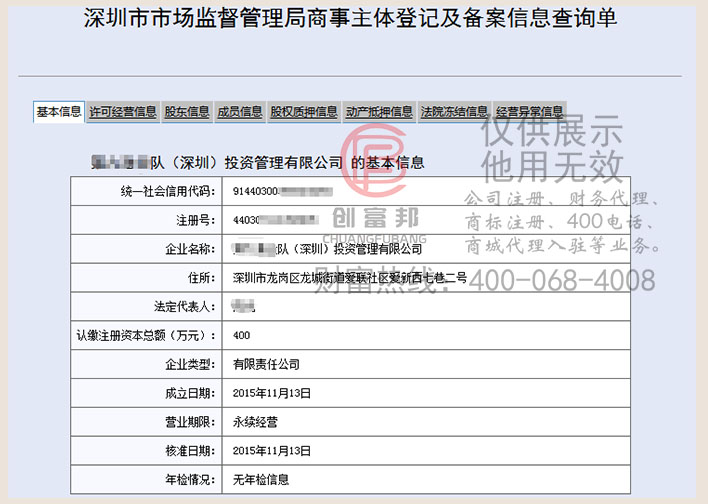Select the value 有限责任公司
708x504 pixels.
tap(266, 364)
